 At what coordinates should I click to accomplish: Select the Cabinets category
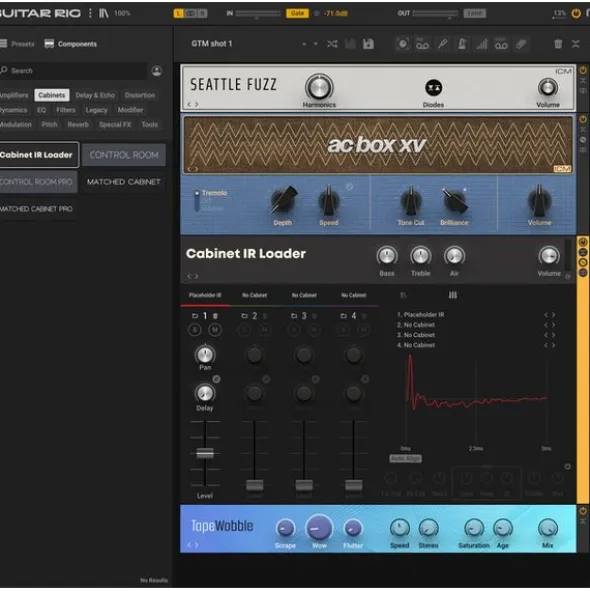click(52, 95)
